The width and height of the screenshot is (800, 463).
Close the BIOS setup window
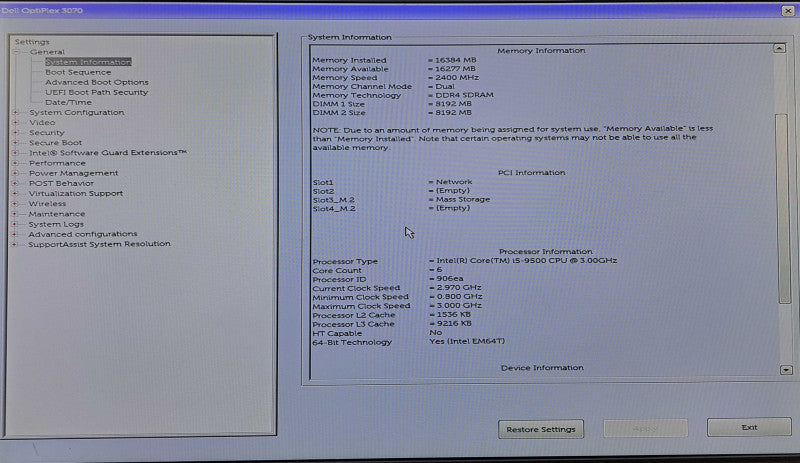(x=788, y=10)
